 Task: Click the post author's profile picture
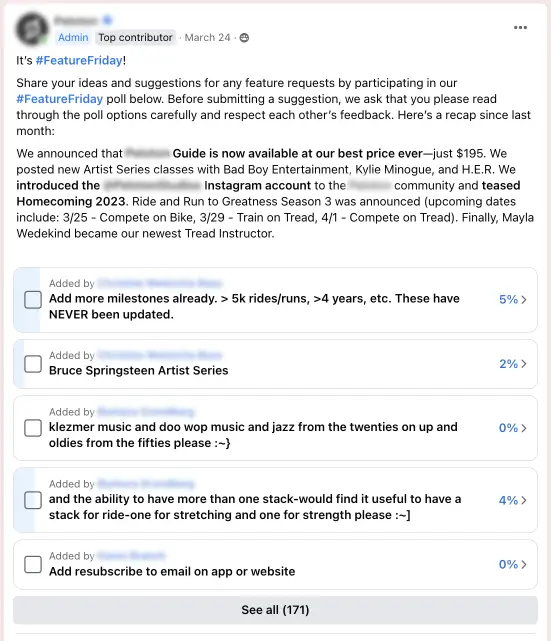[x=32, y=29]
